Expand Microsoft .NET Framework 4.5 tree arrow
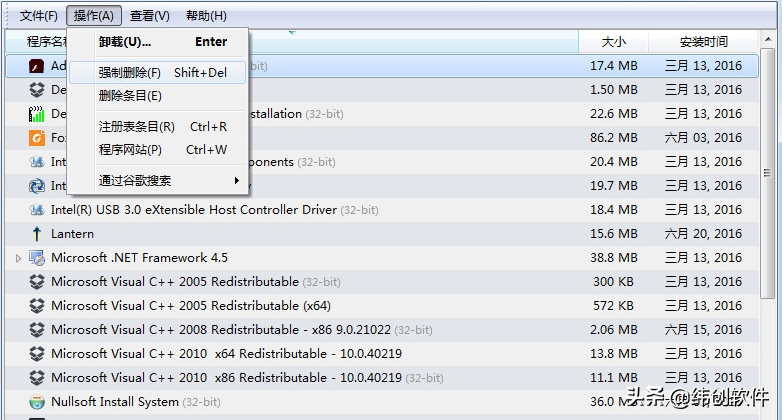The height and width of the screenshot is (420, 782). (x=18, y=258)
